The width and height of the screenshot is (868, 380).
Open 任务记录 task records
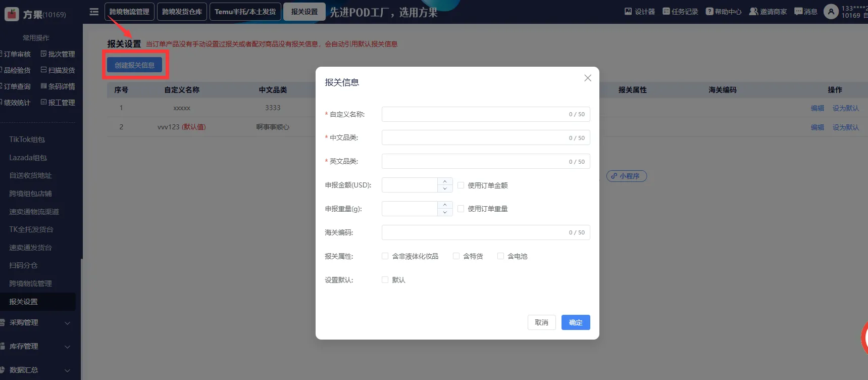tap(680, 12)
